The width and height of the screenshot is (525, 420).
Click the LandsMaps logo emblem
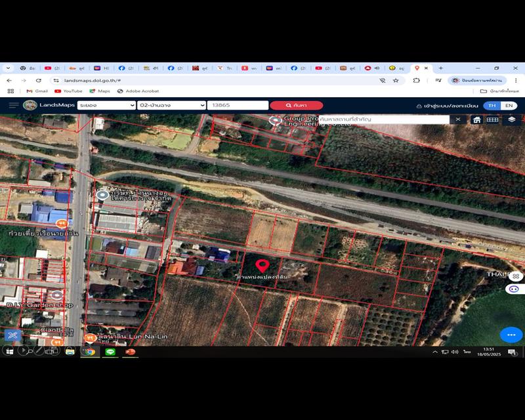30,105
